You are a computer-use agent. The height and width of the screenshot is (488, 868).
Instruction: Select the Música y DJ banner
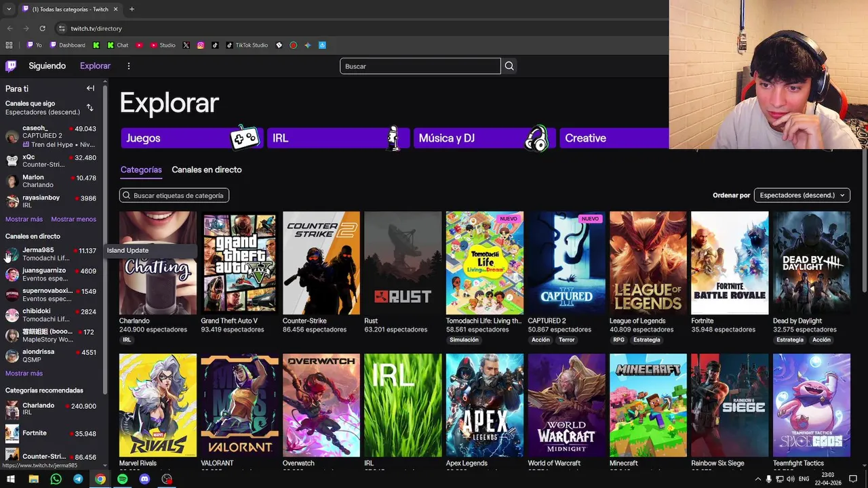pyautogui.click(x=484, y=138)
